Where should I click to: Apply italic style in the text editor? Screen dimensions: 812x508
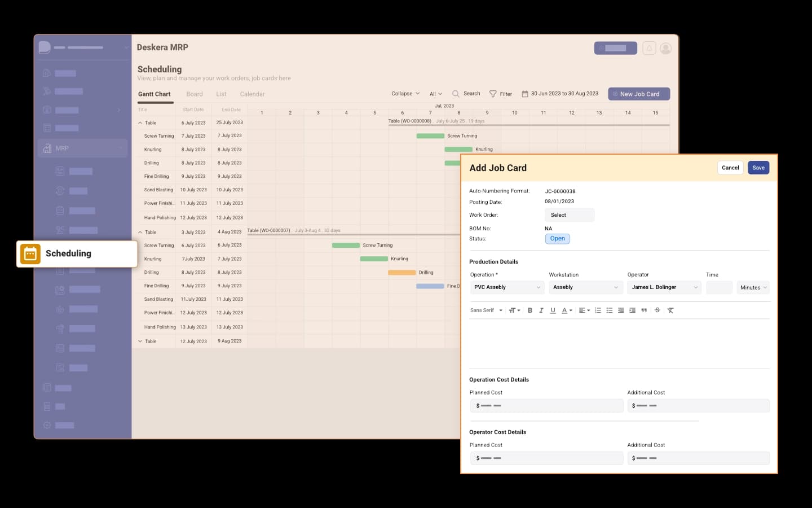click(x=541, y=310)
